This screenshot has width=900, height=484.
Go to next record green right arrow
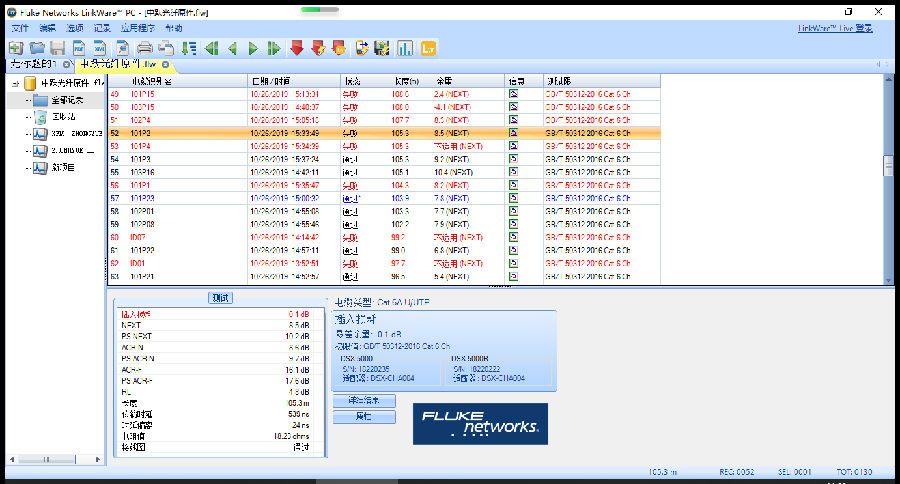coord(253,49)
